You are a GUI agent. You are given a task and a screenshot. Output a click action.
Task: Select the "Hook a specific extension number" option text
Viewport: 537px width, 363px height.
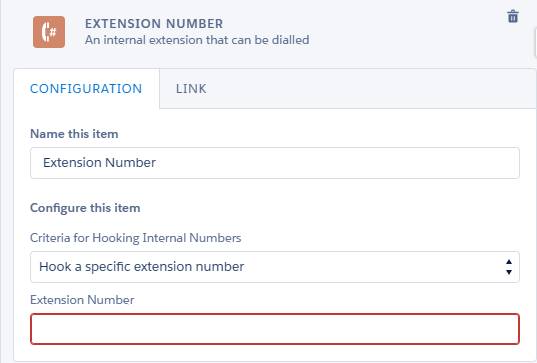[x=141, y=267]
